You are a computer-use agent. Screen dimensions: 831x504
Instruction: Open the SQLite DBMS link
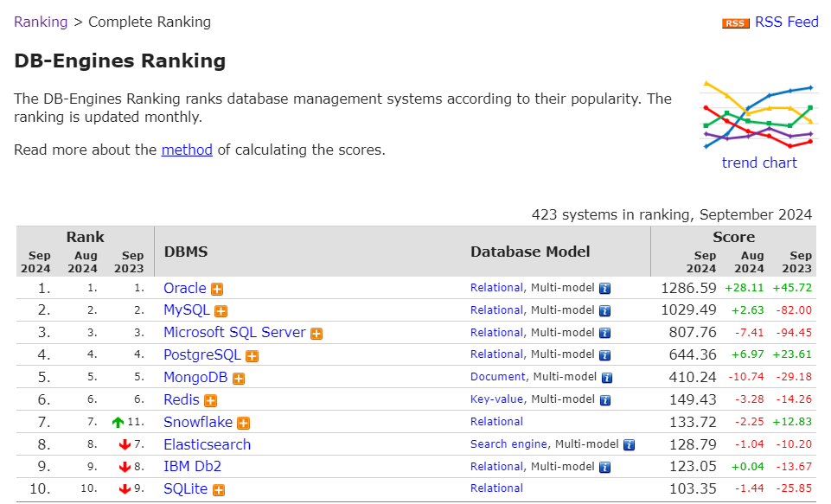tap(185, 488)
